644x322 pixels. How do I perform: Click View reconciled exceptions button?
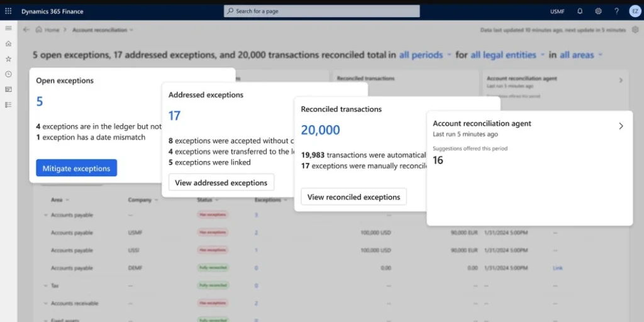pyautogui.click(x=353, y=197)
